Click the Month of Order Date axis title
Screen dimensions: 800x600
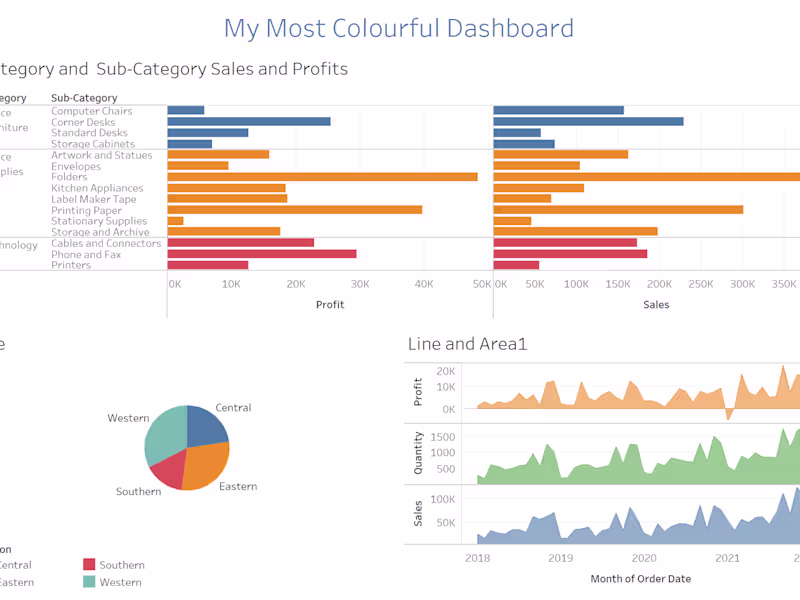tap(640, 578)
